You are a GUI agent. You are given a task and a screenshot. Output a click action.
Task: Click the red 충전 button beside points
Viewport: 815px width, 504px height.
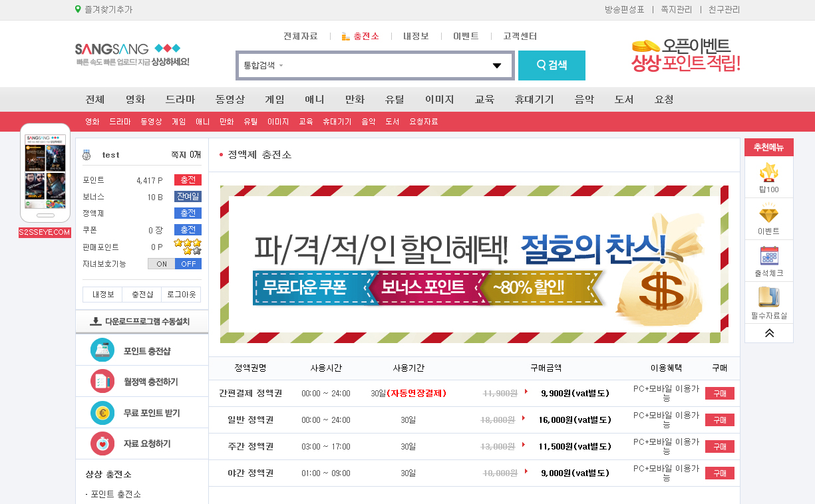[188, 180]
